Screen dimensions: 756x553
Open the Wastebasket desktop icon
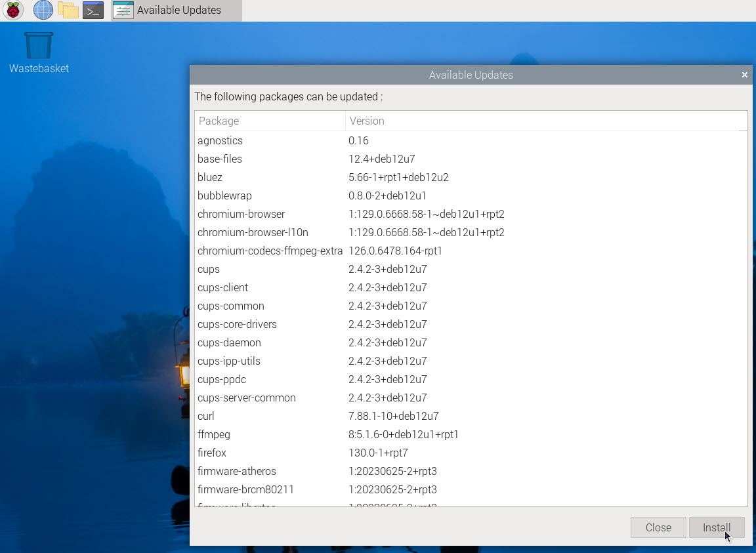(x=39, y=52)
